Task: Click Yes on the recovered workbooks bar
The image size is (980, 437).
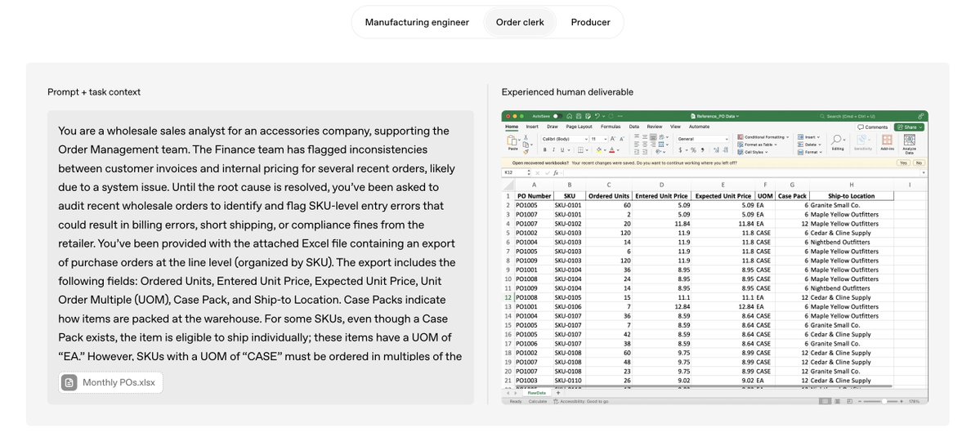Action: tap(903, 163)
